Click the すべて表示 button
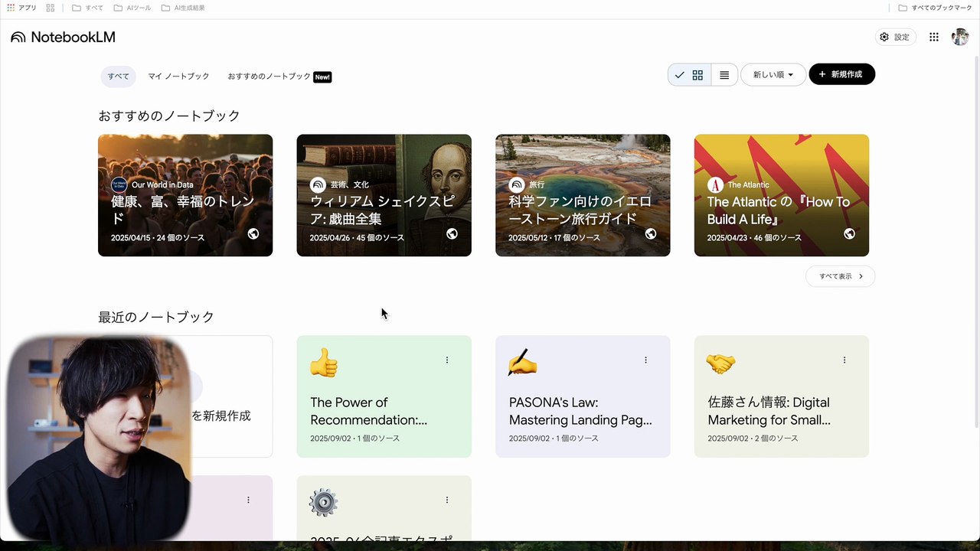980x551 pixels. click(840, 276)
